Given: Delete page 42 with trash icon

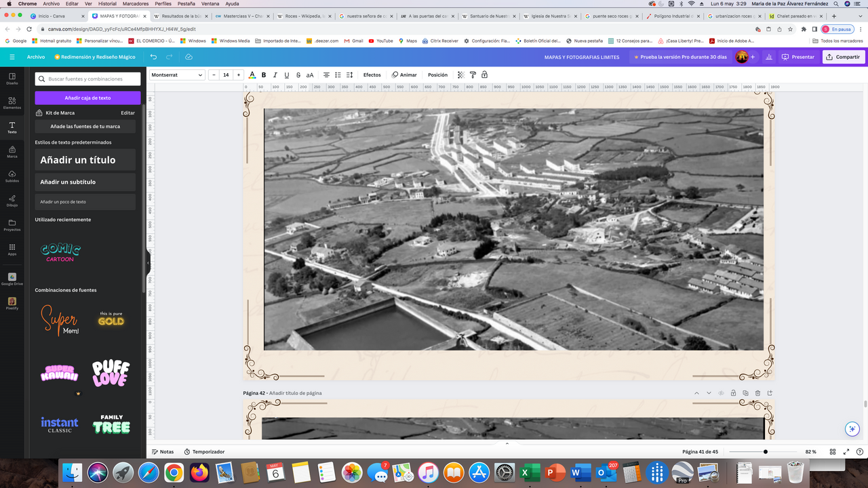Looking at the screenshot, I should (x=757, y=393).
